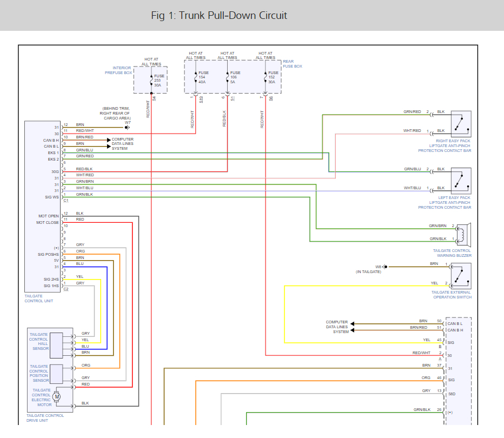Click the 'TAILGATE CONTROL HALL SENSOR' label
Viewport: 504px width, 438px height.
click(x=39, y=341)
